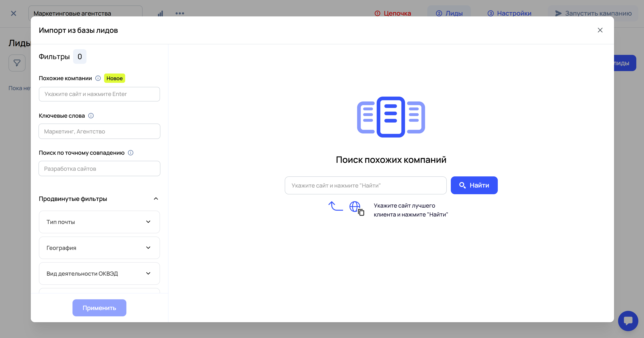The image size is (644, 338).
Task: Show info tooltip for Поиск по точному совпадению
Action: 130,153
